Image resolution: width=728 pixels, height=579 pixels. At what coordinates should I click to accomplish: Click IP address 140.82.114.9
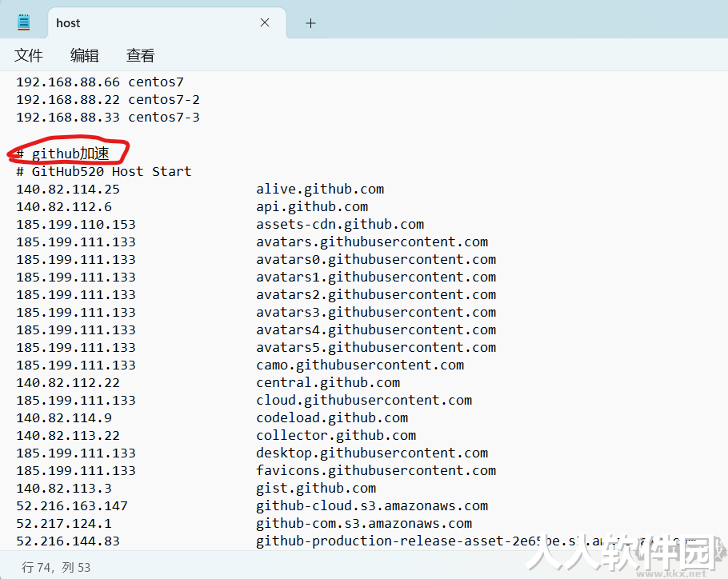64,418
